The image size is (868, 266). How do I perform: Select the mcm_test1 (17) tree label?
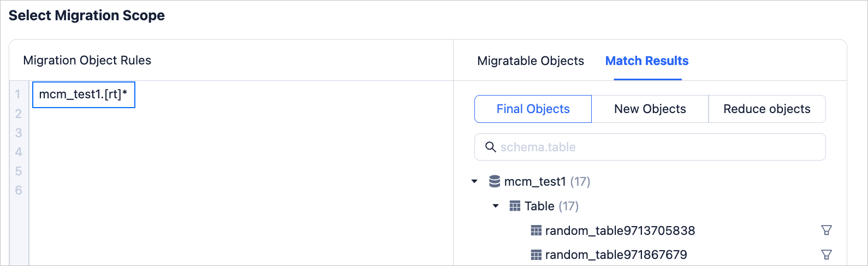tap(547, 181)
